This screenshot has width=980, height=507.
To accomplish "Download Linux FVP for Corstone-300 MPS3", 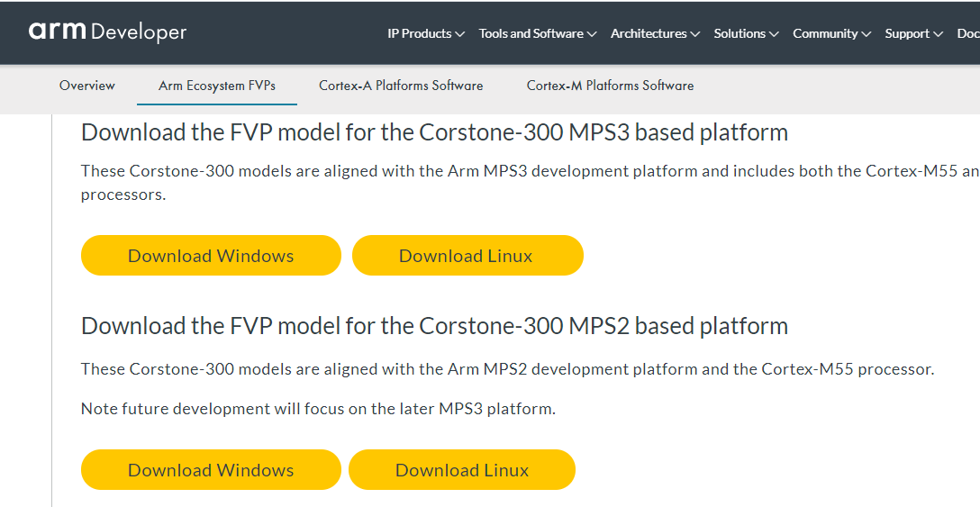I will point(467,256).
